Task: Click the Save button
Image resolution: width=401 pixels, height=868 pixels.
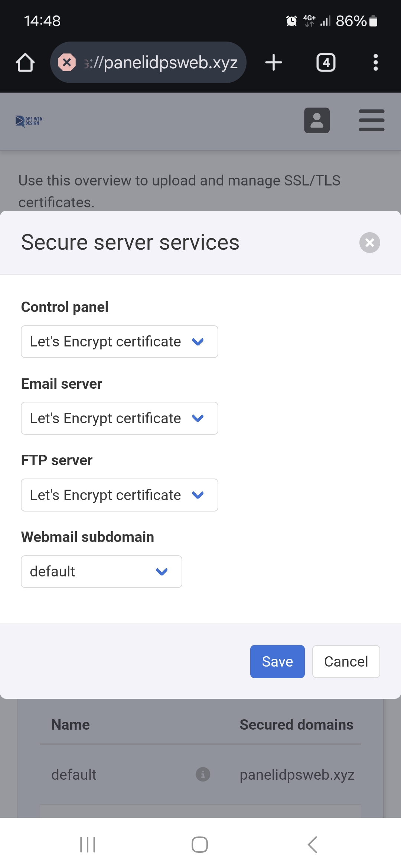Action: 277,661
